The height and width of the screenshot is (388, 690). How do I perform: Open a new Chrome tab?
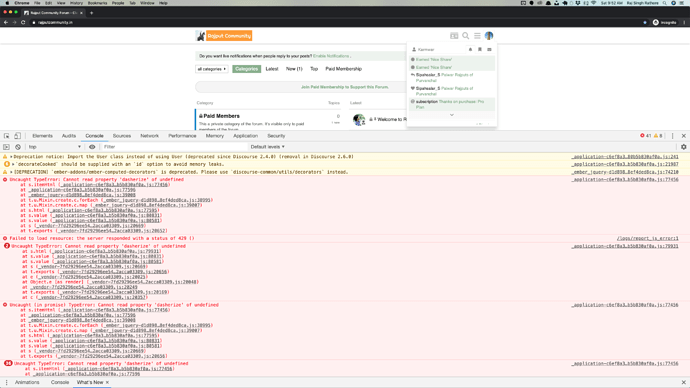pos(92,13)
